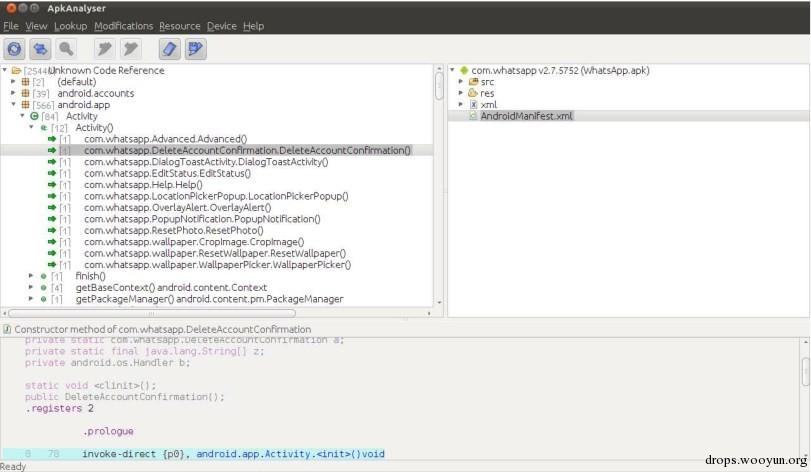
Task: Expand the getBaseContext() method node
Action: tap(31, 287)
